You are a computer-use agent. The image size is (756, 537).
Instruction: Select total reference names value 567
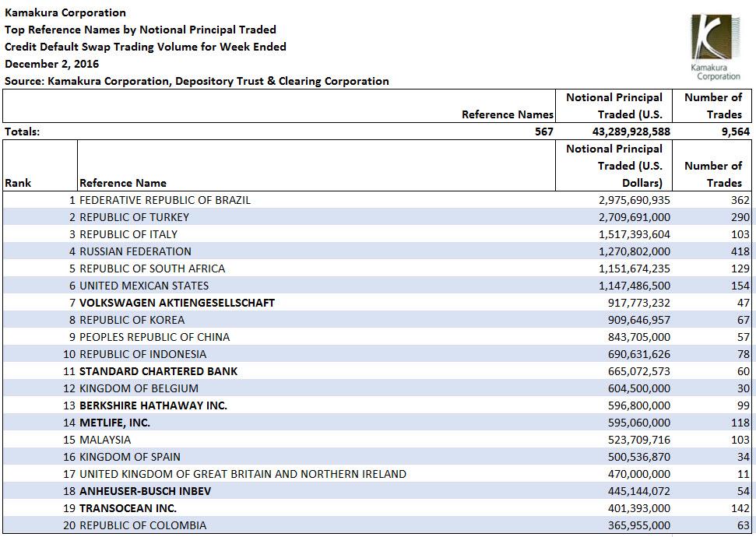pos(544,132)
